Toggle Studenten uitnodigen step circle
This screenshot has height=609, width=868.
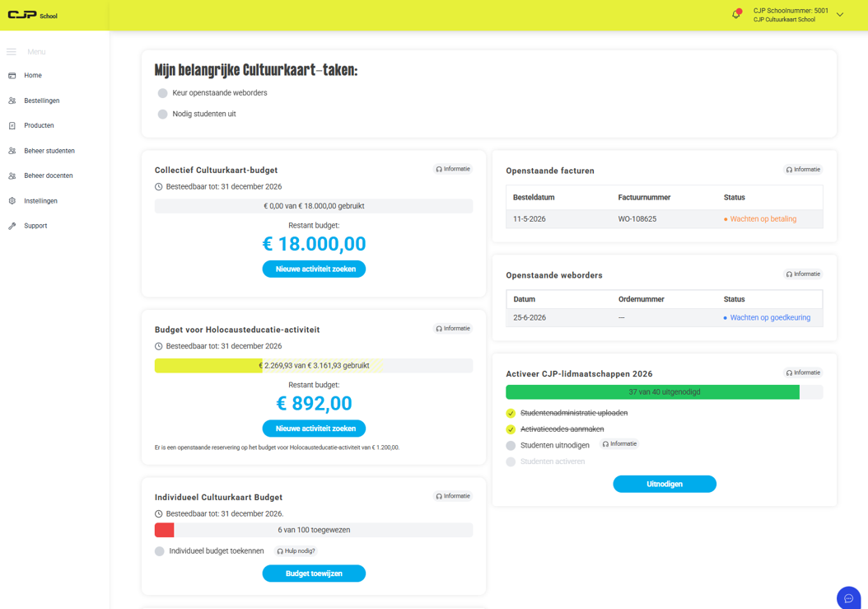511,446
